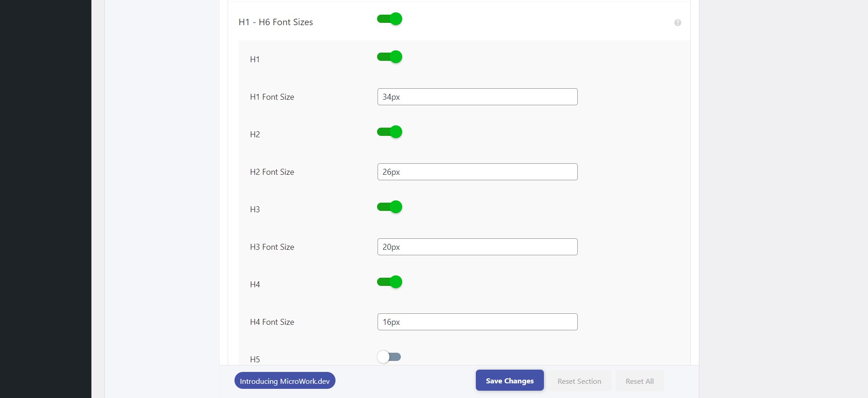The image size is (868, 398).
Task: Click the Reset All button
Action: pyautogui.click(x=639, y=381)
